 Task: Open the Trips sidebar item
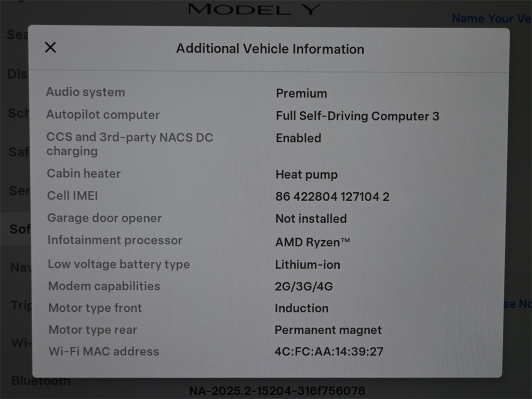point(21,305)
